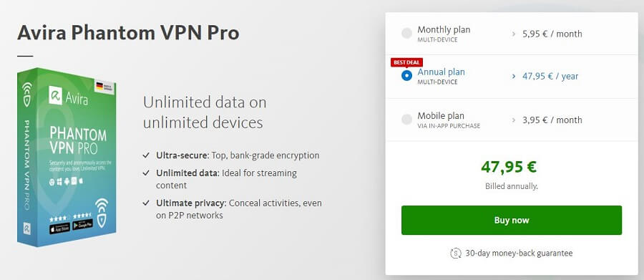The width and height of the screenshot is (644, 280).
Task: Click the checkmark beside Ultra-secure
Action: tap(146, 155)
